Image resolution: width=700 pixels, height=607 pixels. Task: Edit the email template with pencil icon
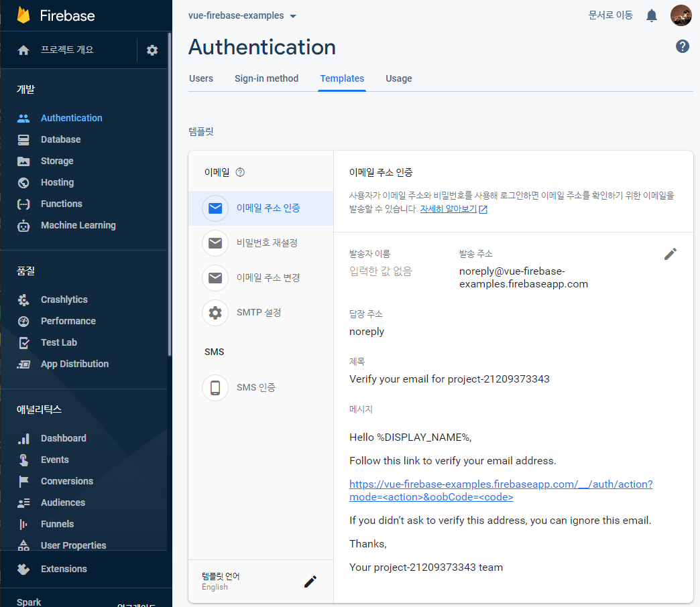670,254
